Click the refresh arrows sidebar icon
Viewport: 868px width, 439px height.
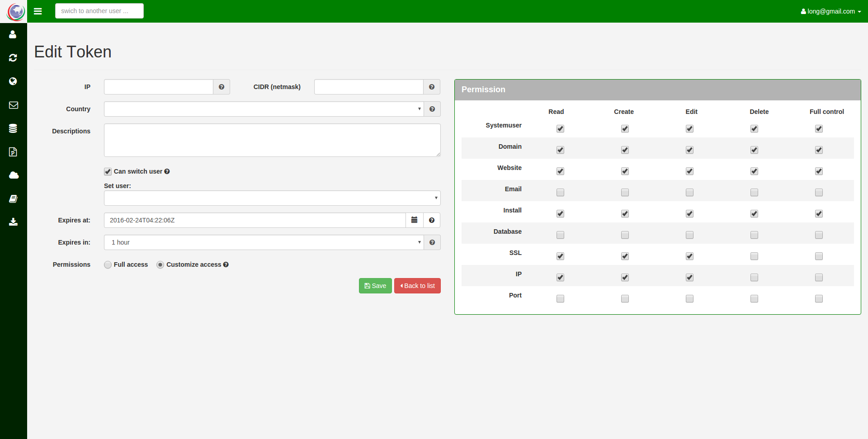point(13,58)
